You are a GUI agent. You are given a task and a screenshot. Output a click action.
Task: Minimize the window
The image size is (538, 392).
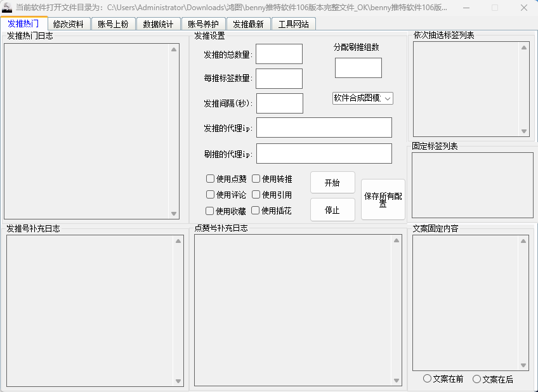click(466, 8)
